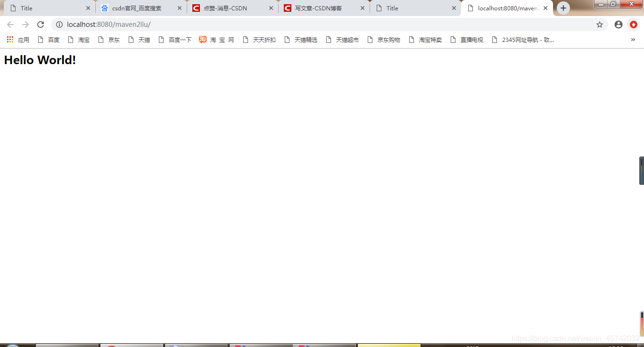Restore down the Chrome window
The width and height of the screenshot is (644, 347).
(613, 4)
